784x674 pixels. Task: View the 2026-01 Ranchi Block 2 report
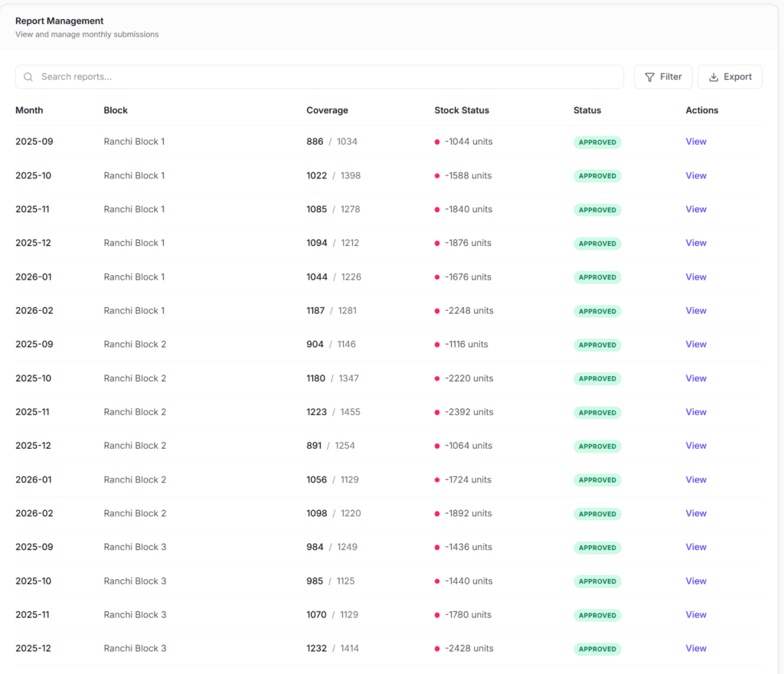[695, 479]
